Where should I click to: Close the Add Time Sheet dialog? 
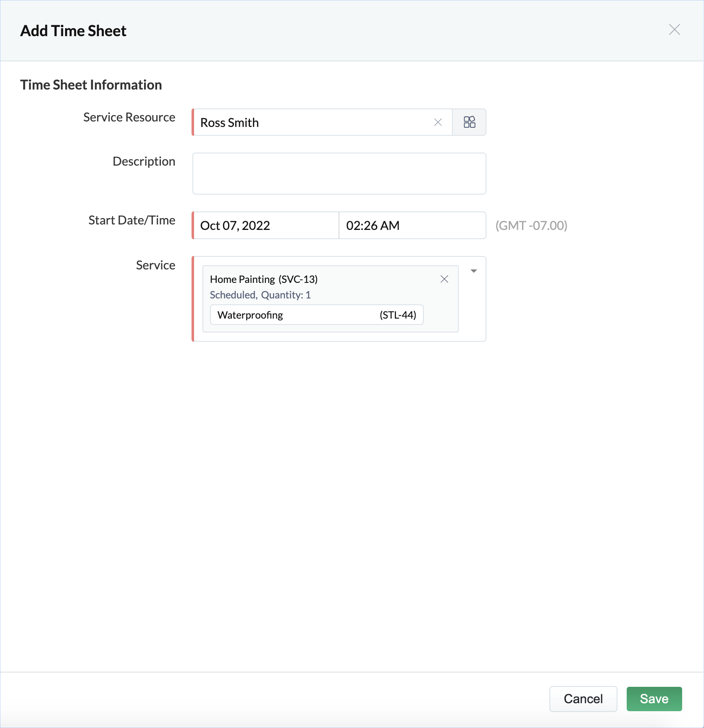pyautogui.click(x=674, y=30)
